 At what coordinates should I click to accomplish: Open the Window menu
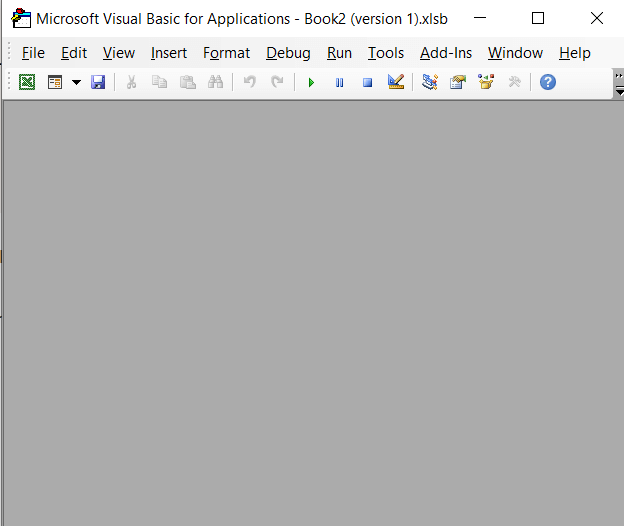[x=515, y=53]
